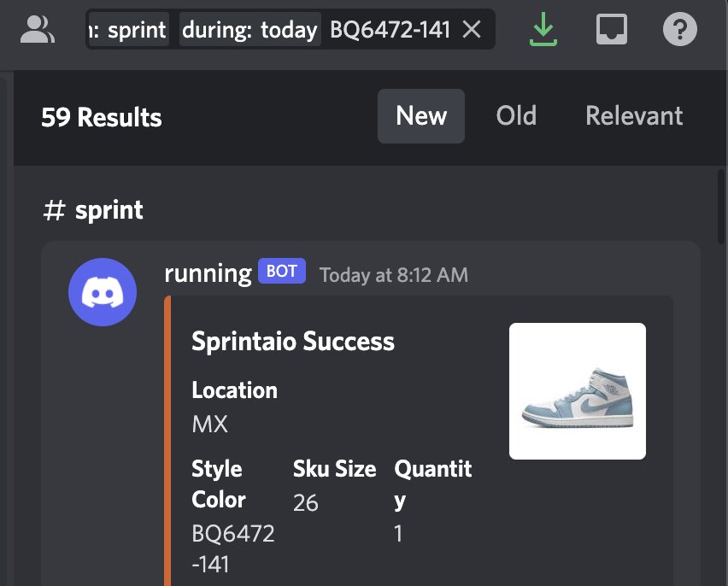Click the 'Location' field label
This screenshot has width=728, height=586.
pos(235,390)
